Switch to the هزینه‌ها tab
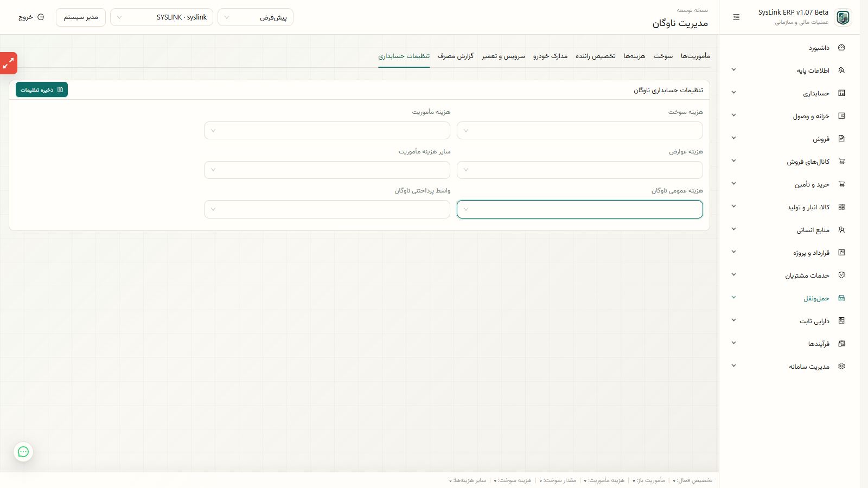This screenshot has height=488, width=868. tap(634, 56)
